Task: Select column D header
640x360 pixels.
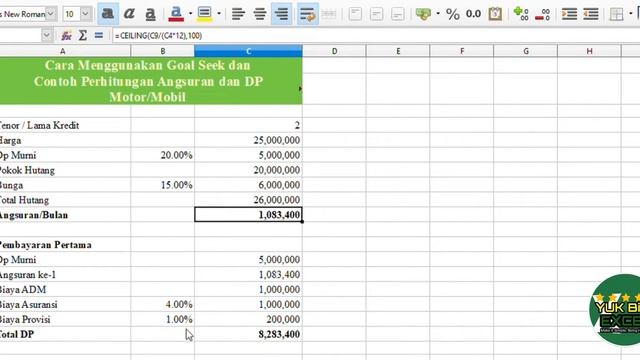Action: [x=334, y=51]
